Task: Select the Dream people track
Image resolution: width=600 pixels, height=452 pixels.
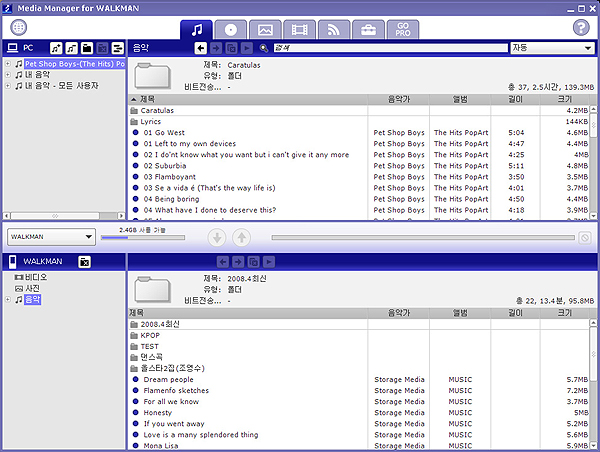Action: tap(359, 380)
